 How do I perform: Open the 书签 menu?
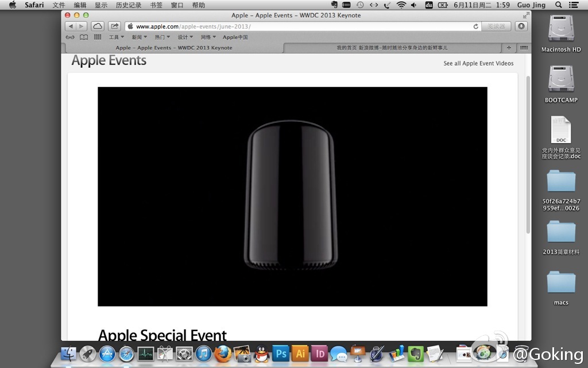click(156, 5)
